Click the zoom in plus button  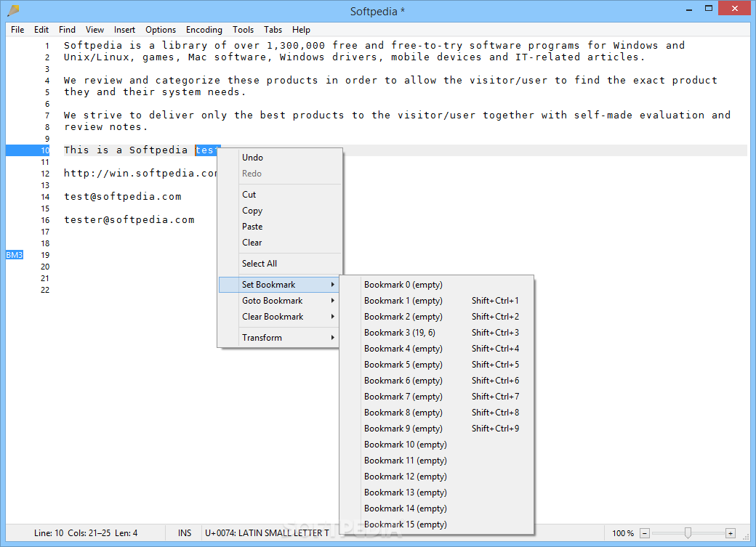pyautogui.click(x=731, y=533)
